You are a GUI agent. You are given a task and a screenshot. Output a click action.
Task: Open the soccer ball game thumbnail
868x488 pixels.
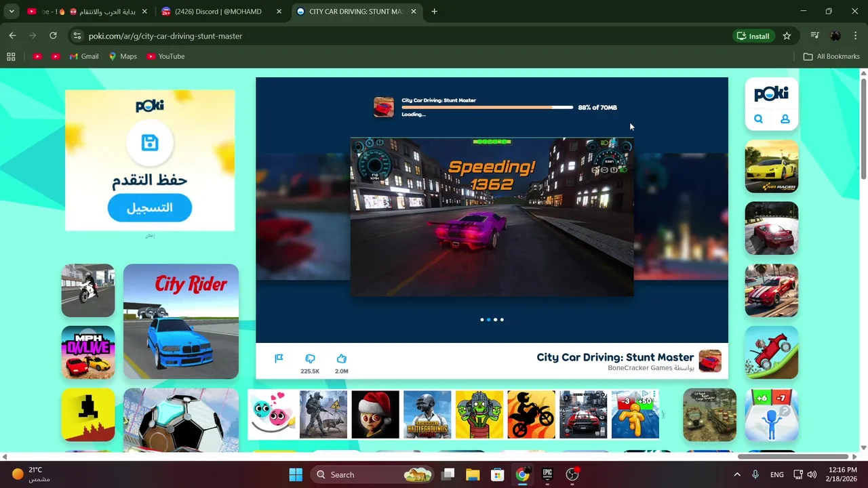181,420
